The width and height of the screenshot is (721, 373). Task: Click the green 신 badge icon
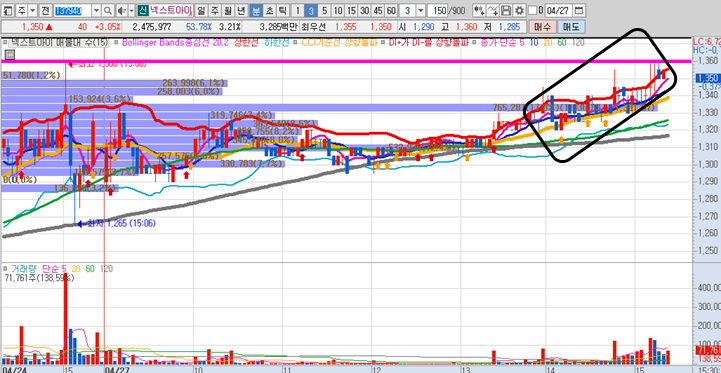click(x=143, y=10)
